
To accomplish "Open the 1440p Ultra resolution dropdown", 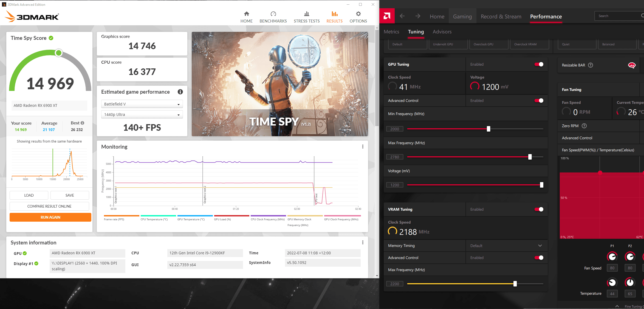I will 142,114.
